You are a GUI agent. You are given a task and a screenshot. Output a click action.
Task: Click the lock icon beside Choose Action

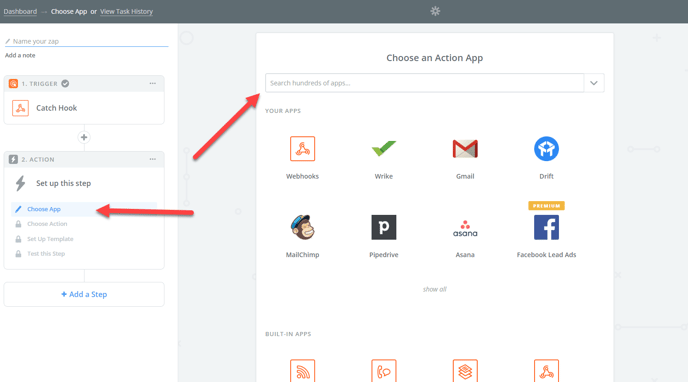click(18, 224)
